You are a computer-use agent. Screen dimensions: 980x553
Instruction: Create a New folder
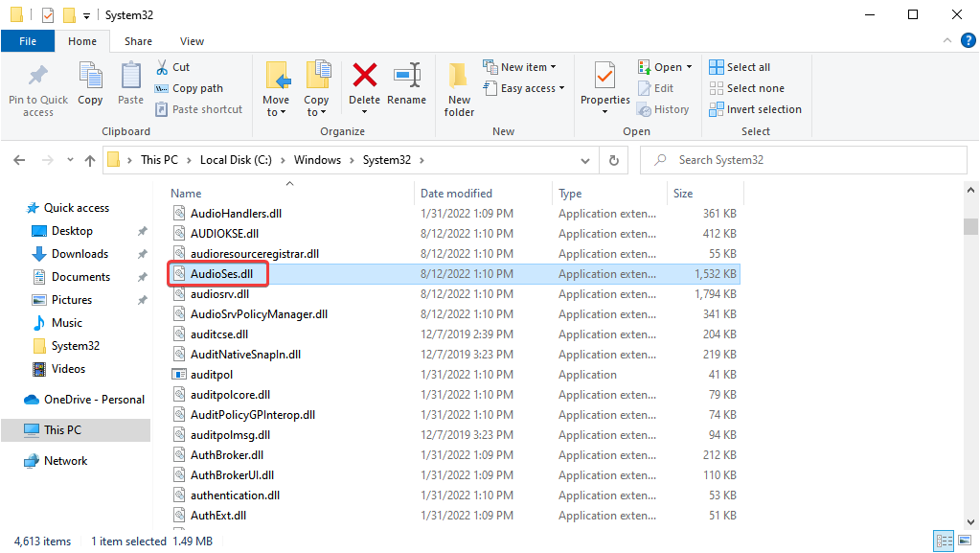(x=460, y=89)
